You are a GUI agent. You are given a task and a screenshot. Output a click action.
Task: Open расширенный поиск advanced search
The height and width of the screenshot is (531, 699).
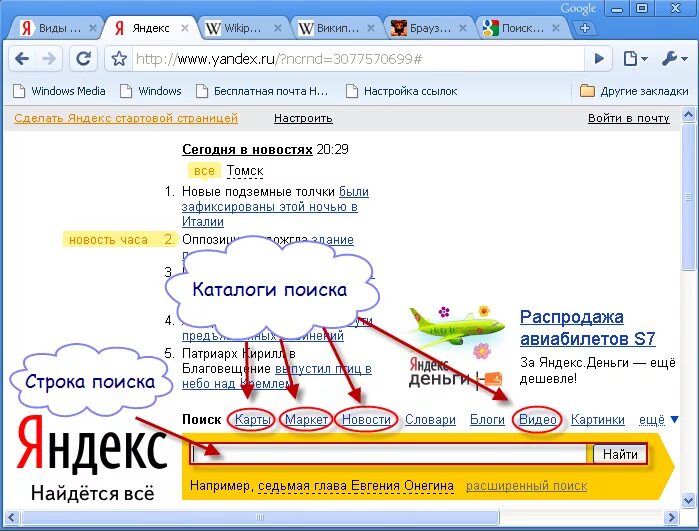click(x=526, y=486)
